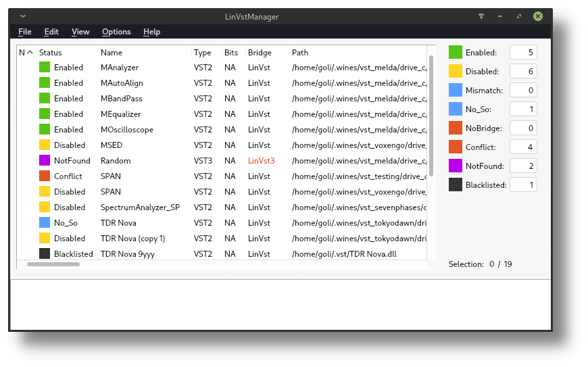Open window menu chevron in title bar
Viewport: 588px width, 367px height.
pos(23,16)
